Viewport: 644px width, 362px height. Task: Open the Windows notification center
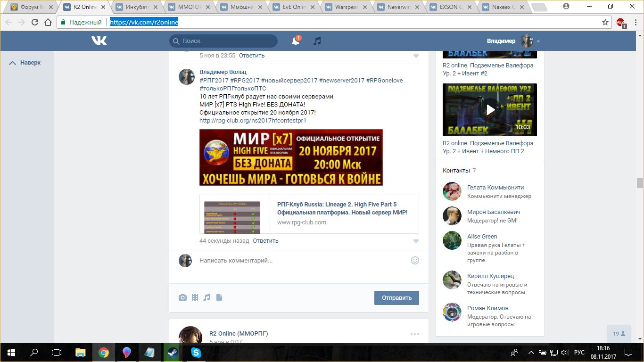click(x=628, y=352)
